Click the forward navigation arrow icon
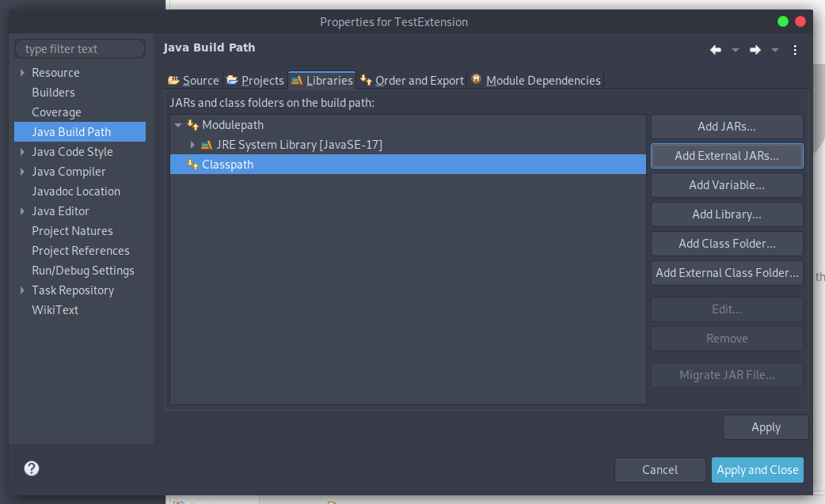 click(x=755, y=50)
